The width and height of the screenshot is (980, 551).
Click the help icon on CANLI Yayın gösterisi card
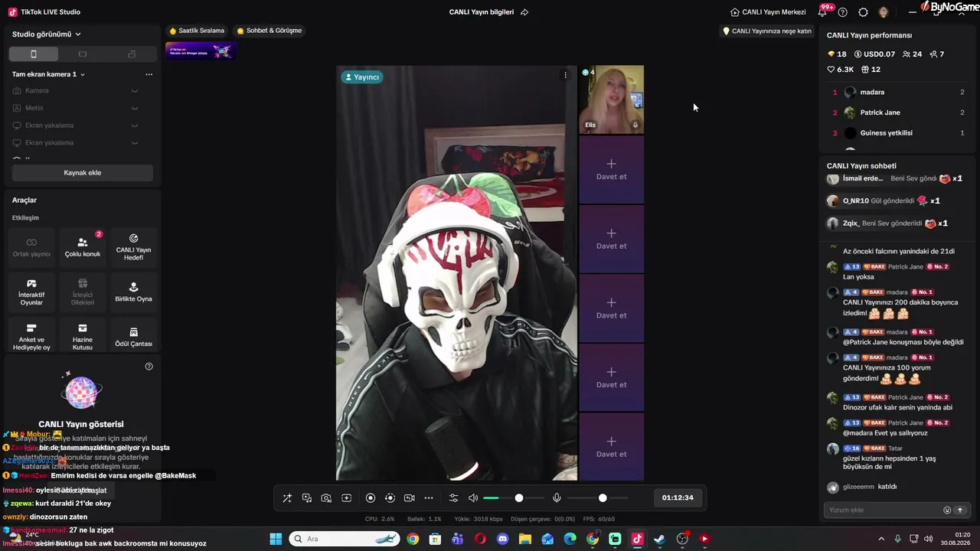coord(149,367)
